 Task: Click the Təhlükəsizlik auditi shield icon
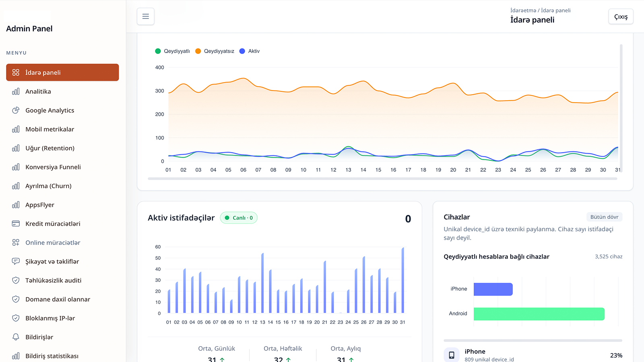click(x=16, y=280)
